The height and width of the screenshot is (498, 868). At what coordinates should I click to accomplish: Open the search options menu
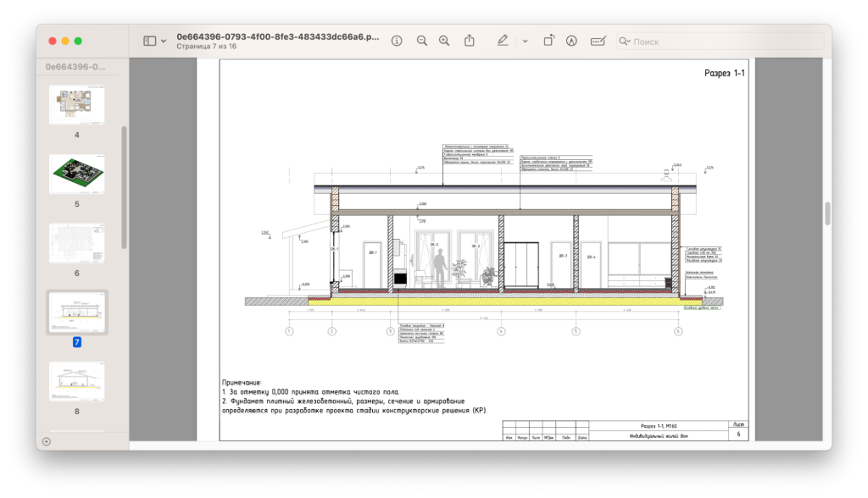[x=625, y=40]
